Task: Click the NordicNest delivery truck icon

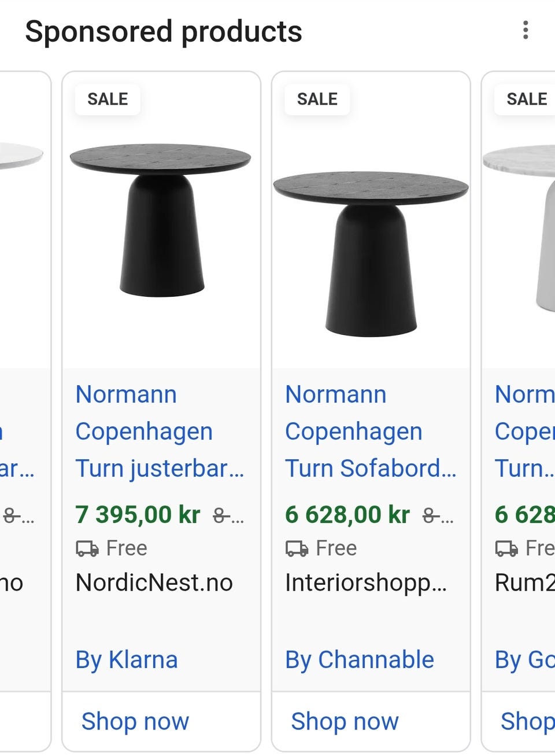Action: 87,548
